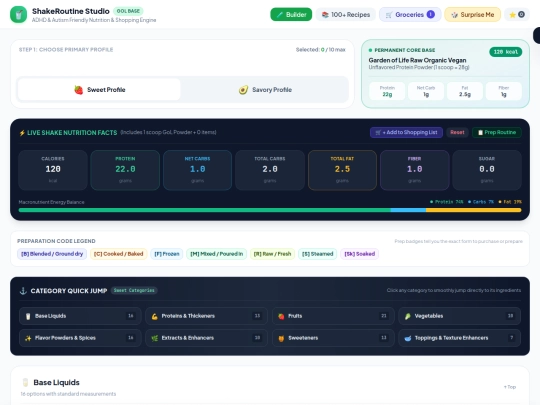This screenshot has height=405, width=540.
Task: Jump to Flavor Powders & Spices category
Action: tap(80, 338)
